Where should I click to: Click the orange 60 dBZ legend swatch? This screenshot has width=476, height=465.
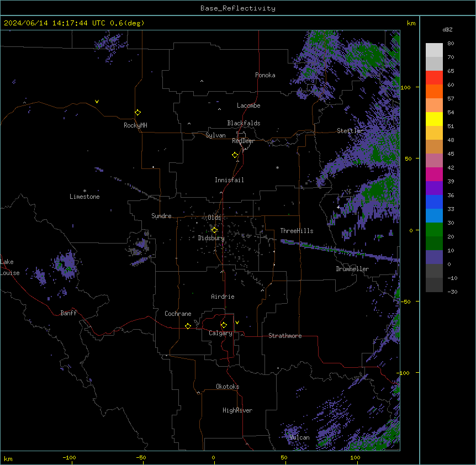[x=434, y=91]
